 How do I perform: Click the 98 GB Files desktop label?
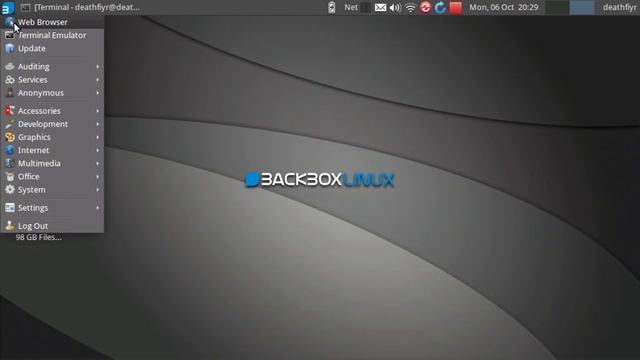(39, 237)
